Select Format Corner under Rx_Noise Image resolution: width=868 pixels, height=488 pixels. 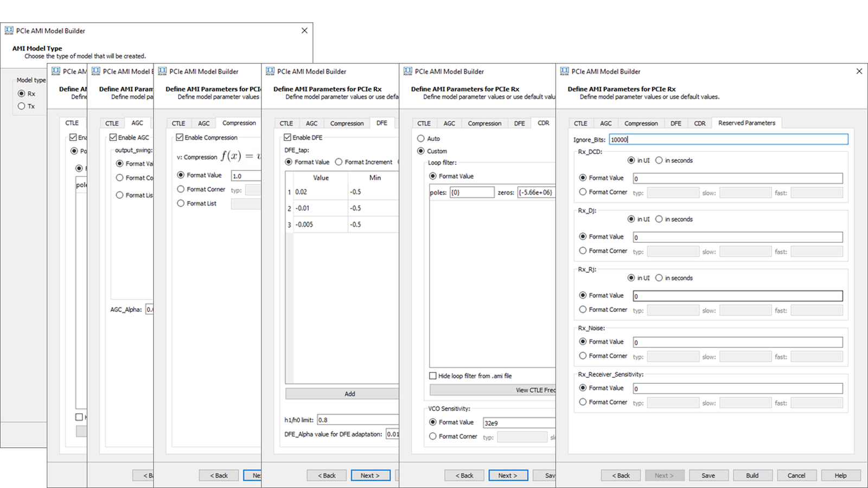(583, 356)
